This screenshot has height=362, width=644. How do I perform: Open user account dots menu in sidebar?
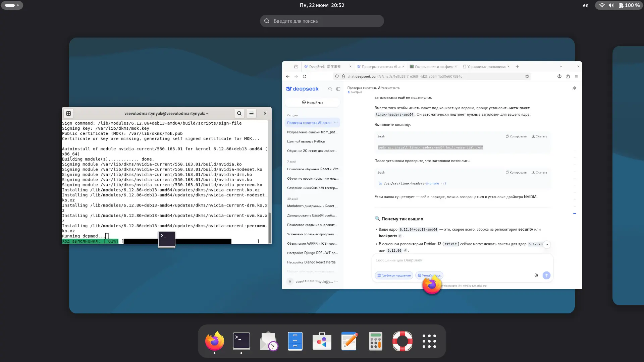[336, 282]
